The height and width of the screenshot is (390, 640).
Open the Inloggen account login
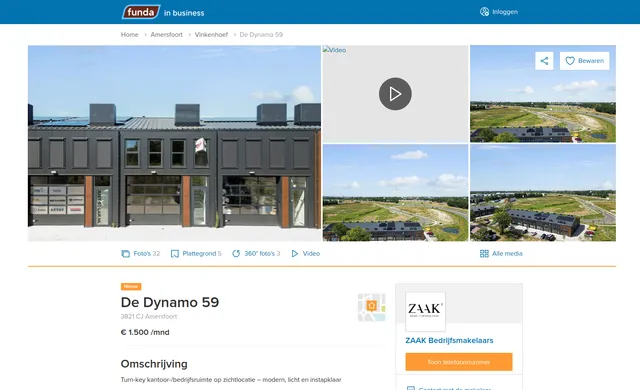pos(499,12)
